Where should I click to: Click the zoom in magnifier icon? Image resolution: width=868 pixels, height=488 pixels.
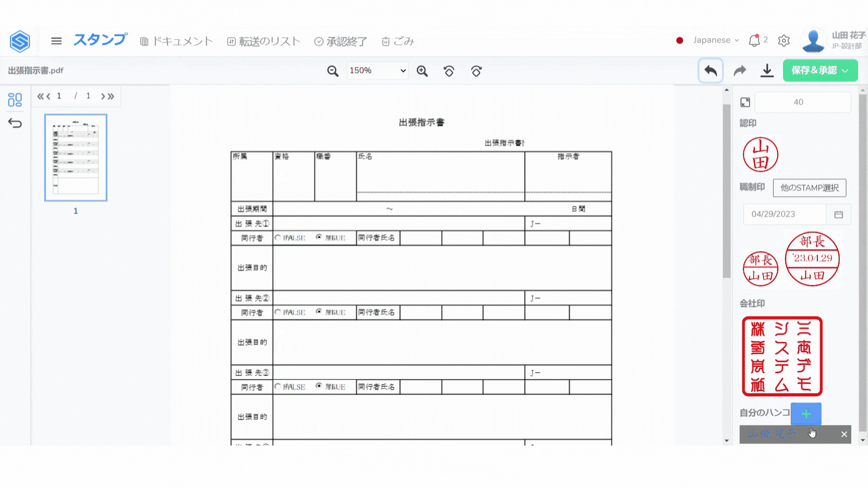click(422, 71)
